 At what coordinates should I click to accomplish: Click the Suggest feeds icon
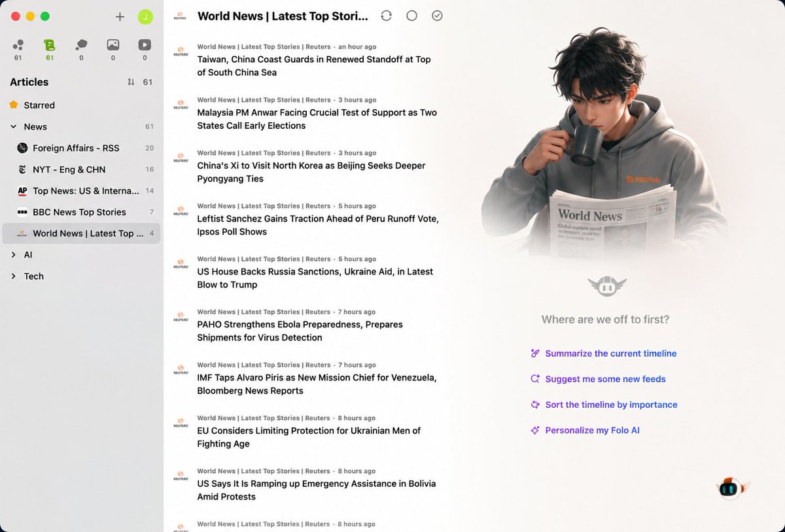click(535, 379)
